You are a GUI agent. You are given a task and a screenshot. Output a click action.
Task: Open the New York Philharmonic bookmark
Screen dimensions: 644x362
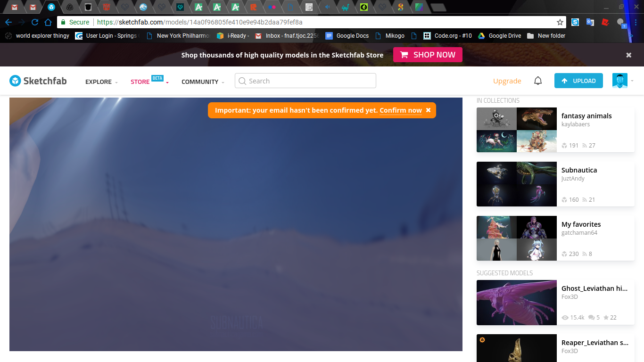[178, 36]
